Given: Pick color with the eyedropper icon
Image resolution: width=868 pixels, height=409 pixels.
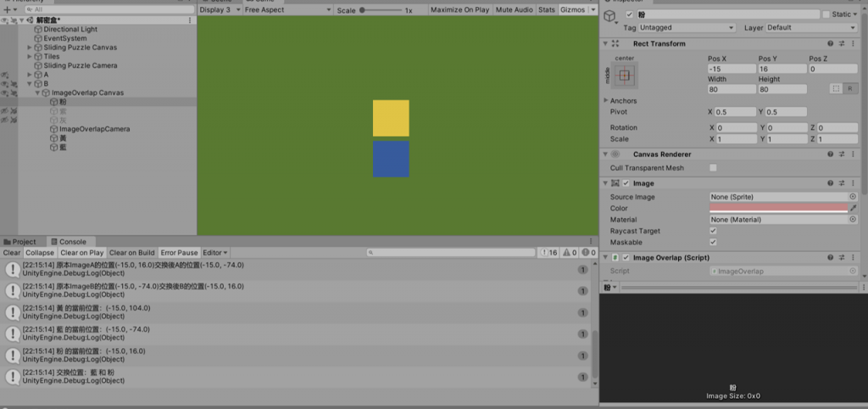Looking at the screenshot, I should 853,208.
